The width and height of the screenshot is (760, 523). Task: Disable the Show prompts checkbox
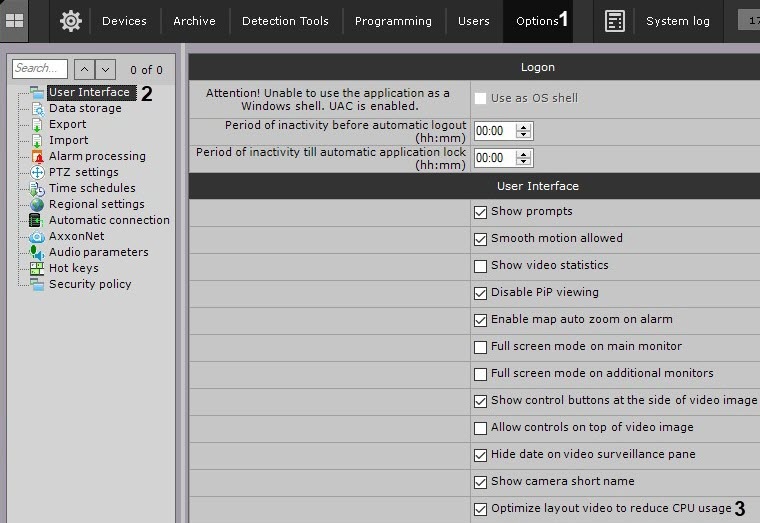coord(481,212)
